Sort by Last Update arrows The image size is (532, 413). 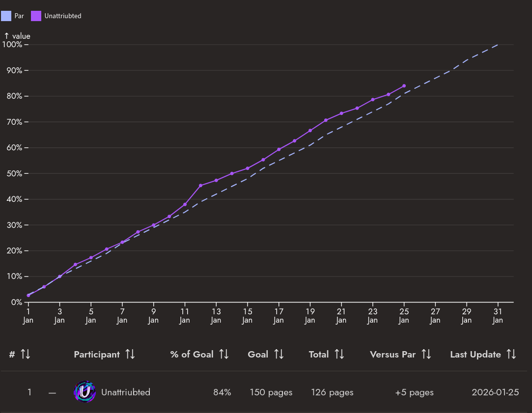point(512,355)
